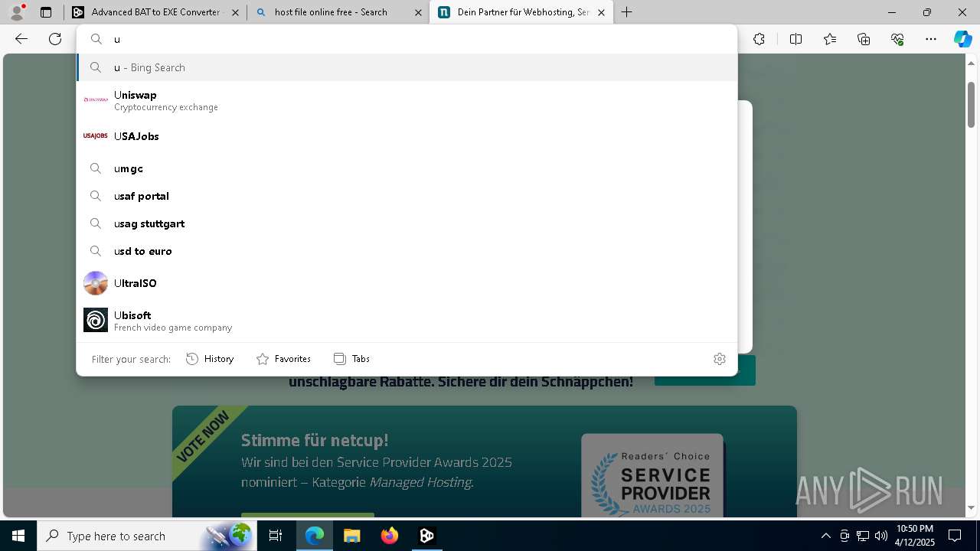
Task: Open the Windows Start menu
Action: [x=18, y=536]
